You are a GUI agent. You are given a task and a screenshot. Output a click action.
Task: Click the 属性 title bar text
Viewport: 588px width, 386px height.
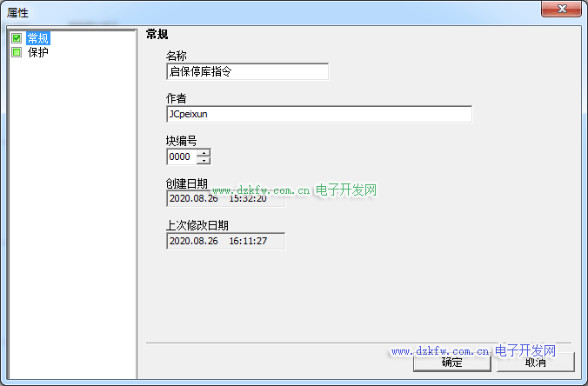[18, 10]
